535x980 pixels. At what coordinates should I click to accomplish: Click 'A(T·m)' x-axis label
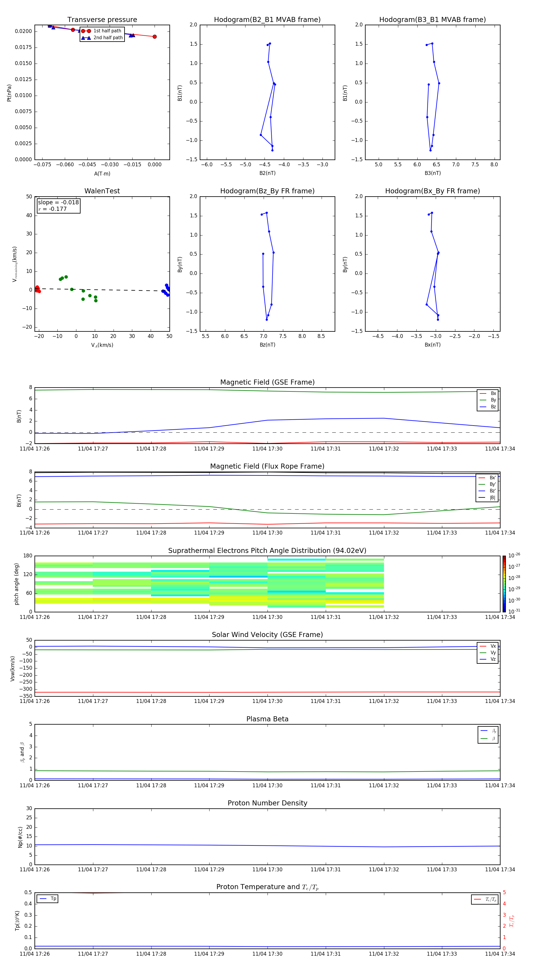[x=102, y=173]
